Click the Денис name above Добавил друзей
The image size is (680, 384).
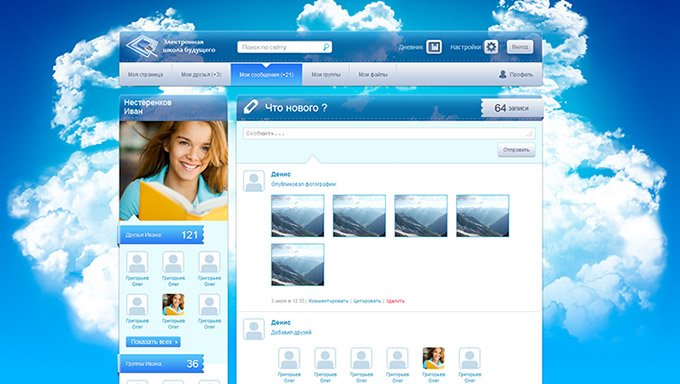[281, 323]
